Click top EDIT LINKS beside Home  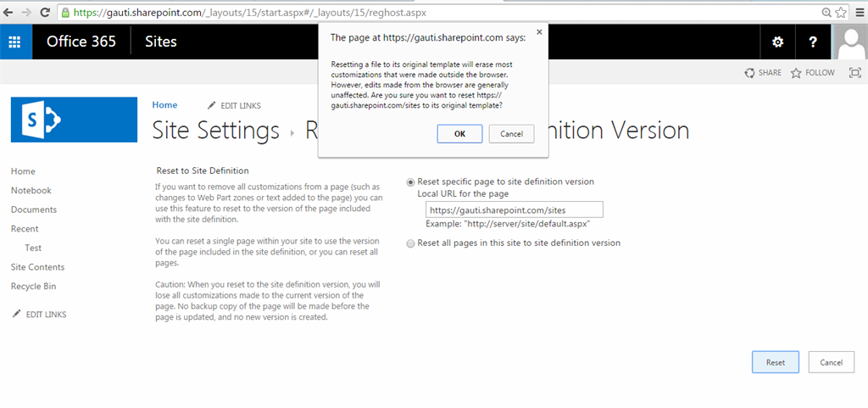click(x=234, y=106)
